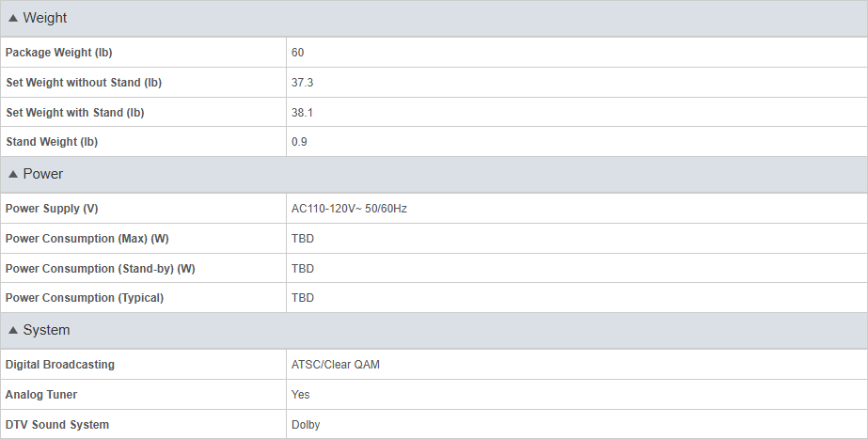Click the System section header text
Screen dimensions: 868x439
pos(46,330)
